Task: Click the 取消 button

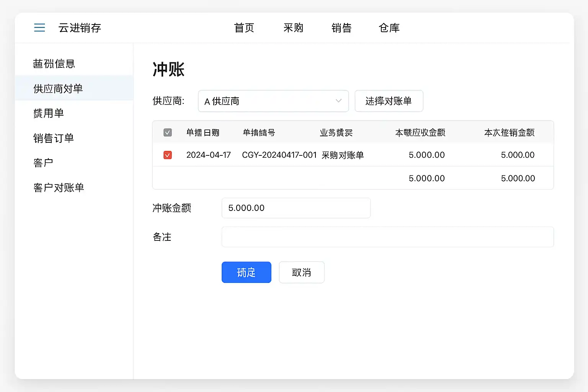Action: pos(301,273)
